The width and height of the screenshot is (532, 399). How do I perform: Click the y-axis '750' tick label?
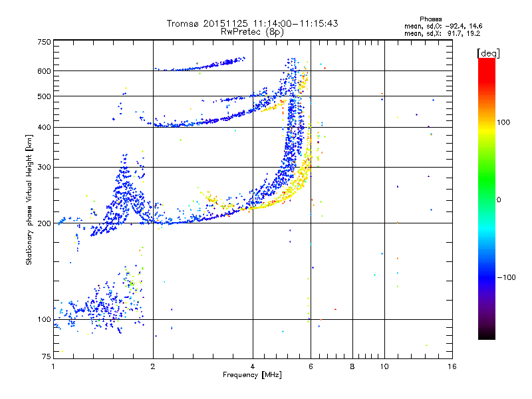pyautogui.click(x=44, y=42)
